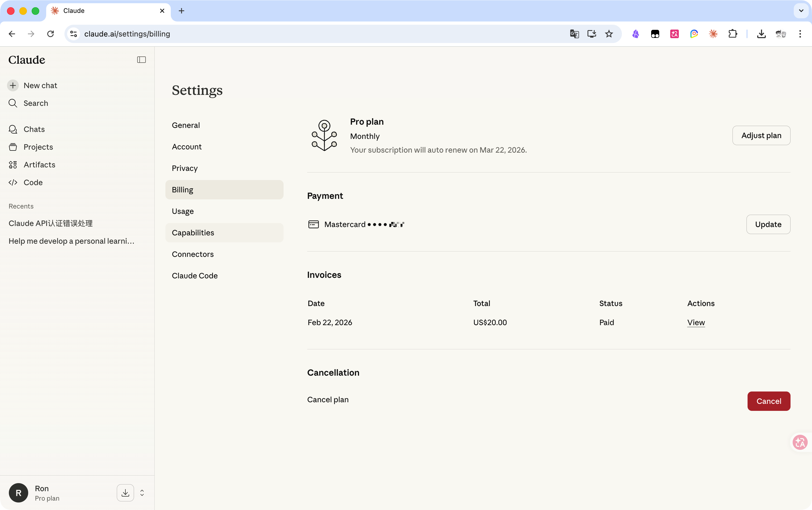This screenshot has height=510, width=812.
Task: Open Artifacts in sidebar
Action: pos(32,165)
